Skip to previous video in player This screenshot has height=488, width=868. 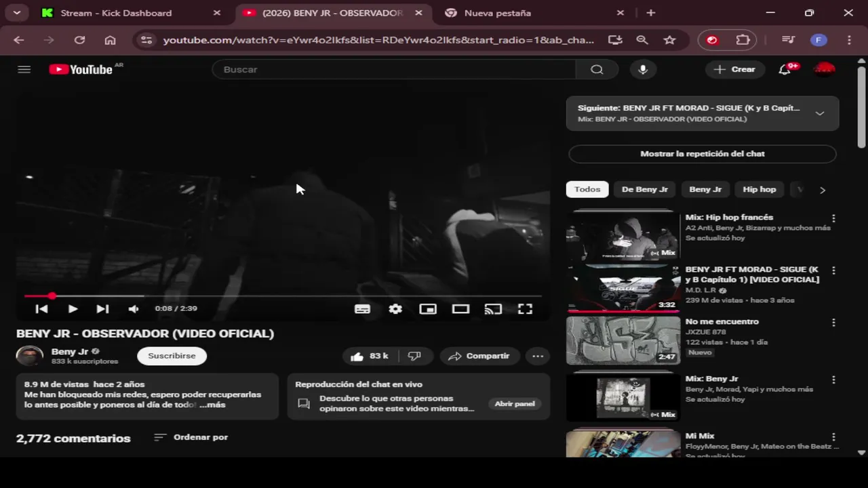41,309
